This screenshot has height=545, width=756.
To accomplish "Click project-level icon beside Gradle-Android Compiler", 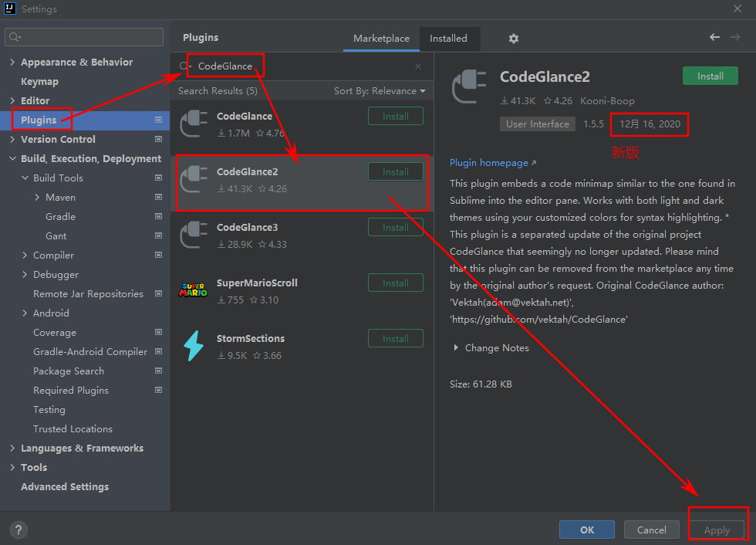I will click(x=158, y=351).
